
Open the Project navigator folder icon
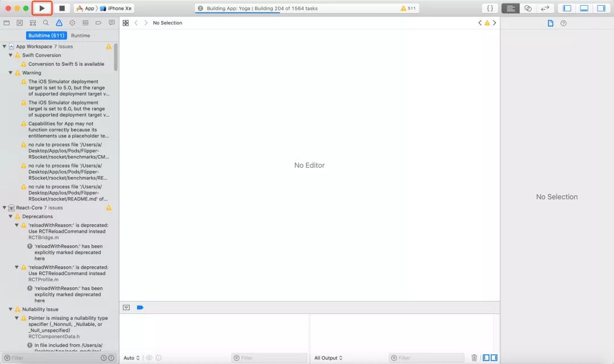(7, 23)
